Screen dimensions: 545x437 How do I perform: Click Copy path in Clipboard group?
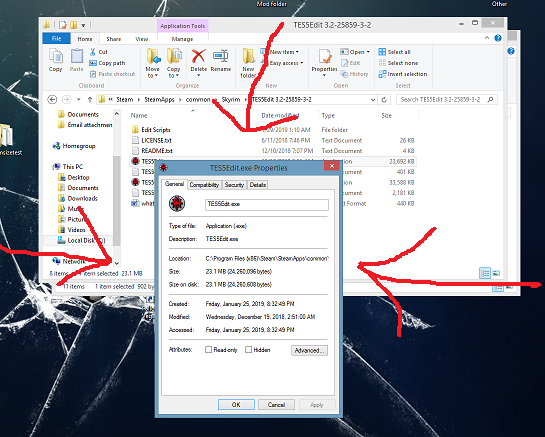[107, 63]
